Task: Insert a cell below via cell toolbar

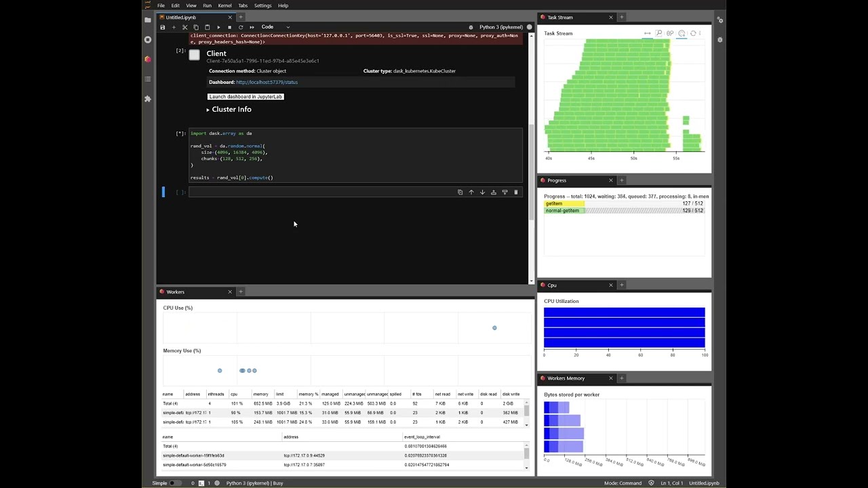Action: [505, 192]
